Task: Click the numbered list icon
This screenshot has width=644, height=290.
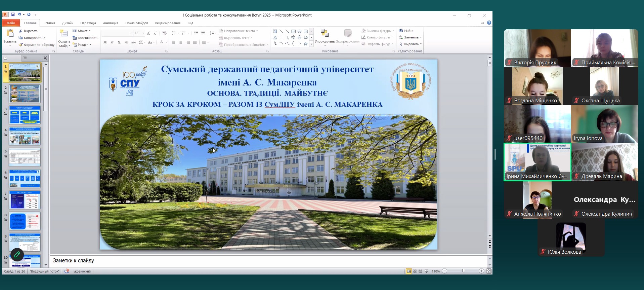Action: pyautogui.click(x=183, y=33)
